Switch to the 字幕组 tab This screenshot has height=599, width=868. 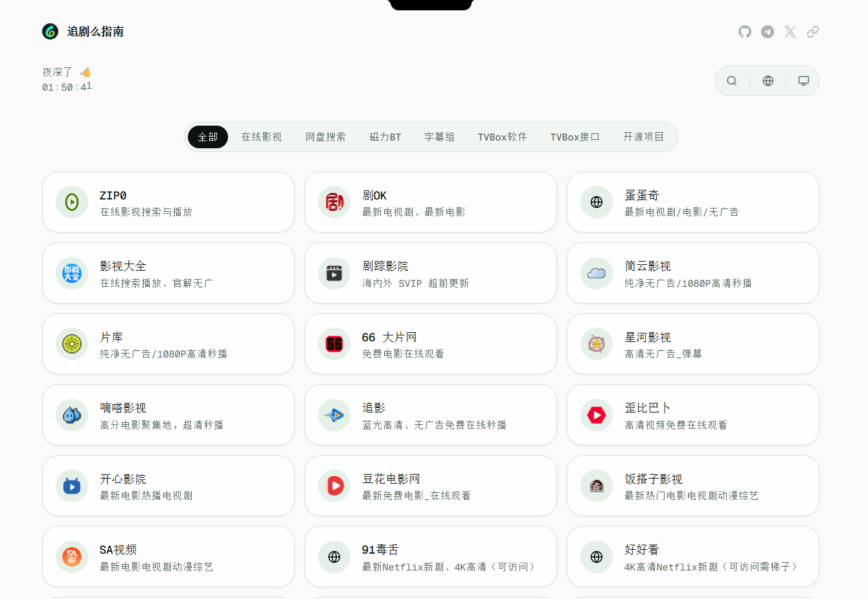click(x=440, y=137)
